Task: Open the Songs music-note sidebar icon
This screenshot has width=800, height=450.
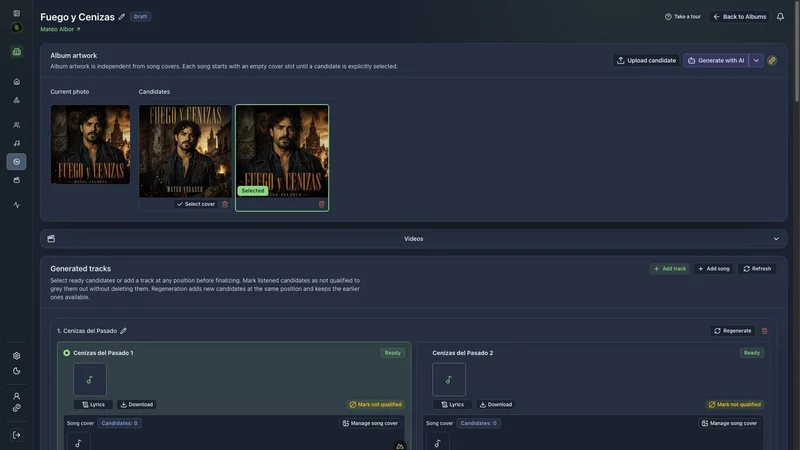Action: [16, 143]
